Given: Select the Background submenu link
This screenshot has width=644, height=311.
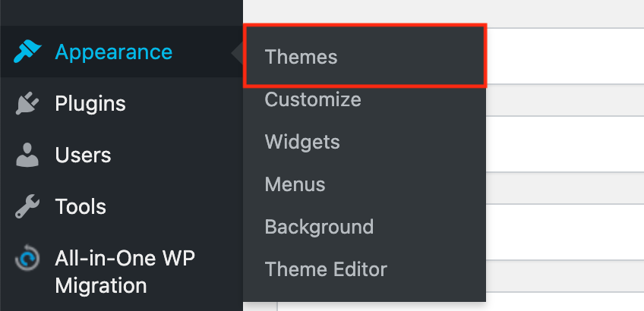Looking at the screenshot, I should click(319, 227).
